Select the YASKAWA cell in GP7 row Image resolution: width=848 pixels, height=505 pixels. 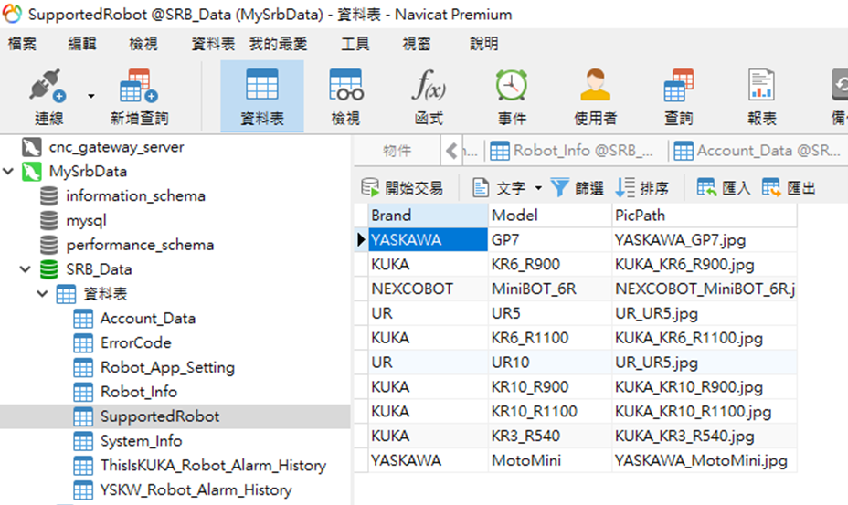[x=428, y=240]
